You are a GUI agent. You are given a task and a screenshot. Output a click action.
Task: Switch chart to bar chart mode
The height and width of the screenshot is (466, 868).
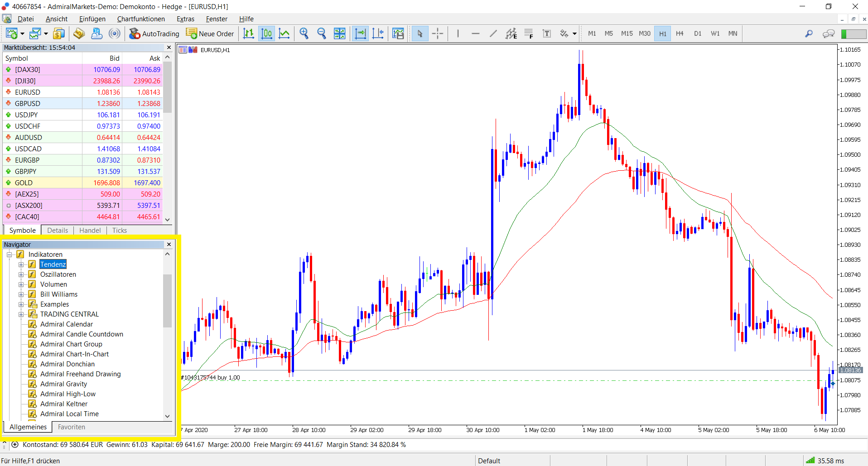[x=249, y=34]
